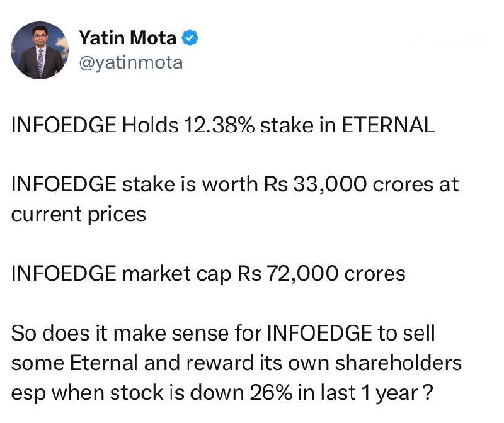Click the Rs 72,000 crores amount

pyautogui.click(x=321, y=274)
